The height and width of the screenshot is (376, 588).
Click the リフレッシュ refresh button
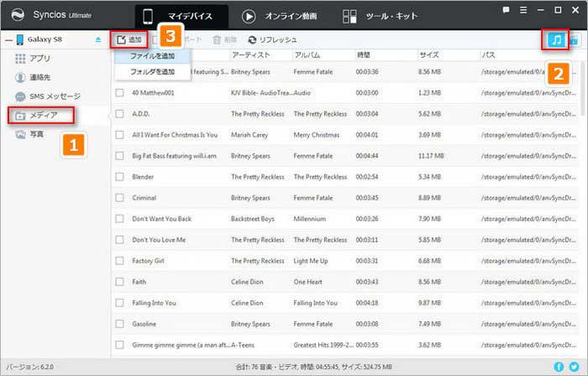[x=273, y=39]
